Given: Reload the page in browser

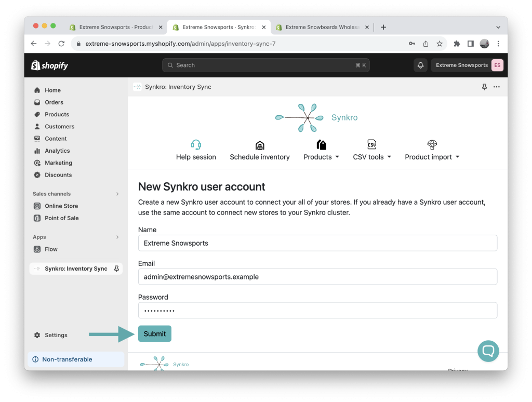Looking at the screenshot, I should pos(61,44).
